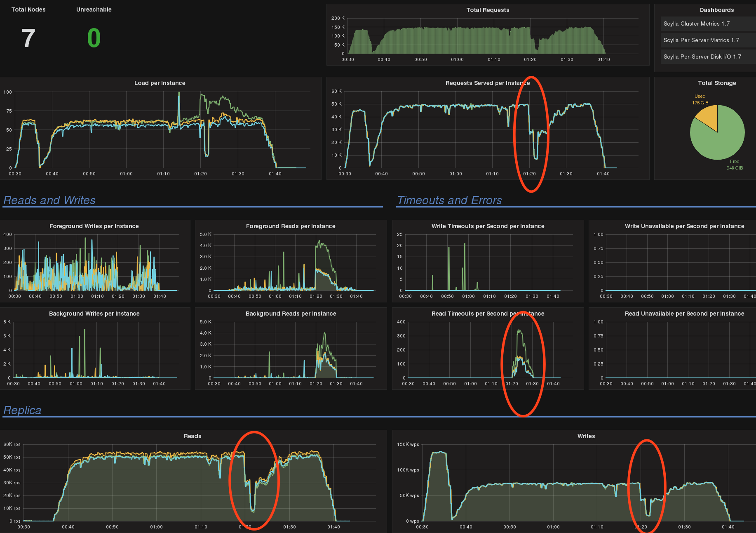Open Background Writes per Instance panel title
The width and height of the screenshot is (756, 533).
pos(94,314)
